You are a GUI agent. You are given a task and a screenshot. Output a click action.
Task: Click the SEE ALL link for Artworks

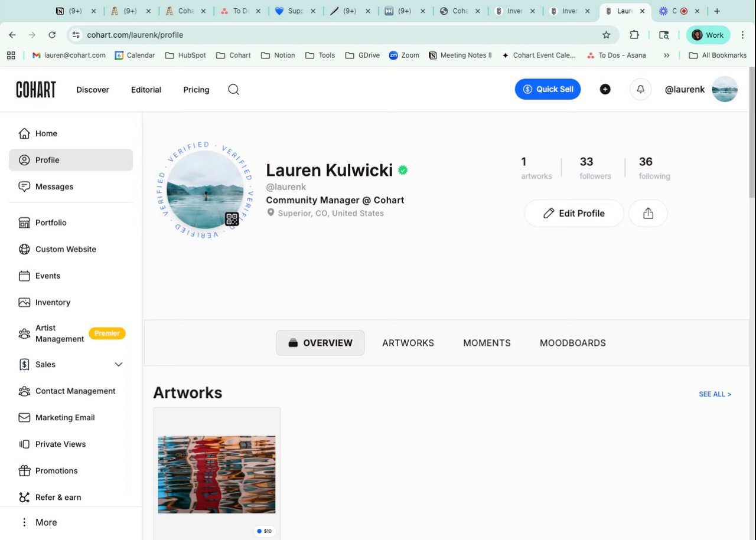(x=715, y=394)
